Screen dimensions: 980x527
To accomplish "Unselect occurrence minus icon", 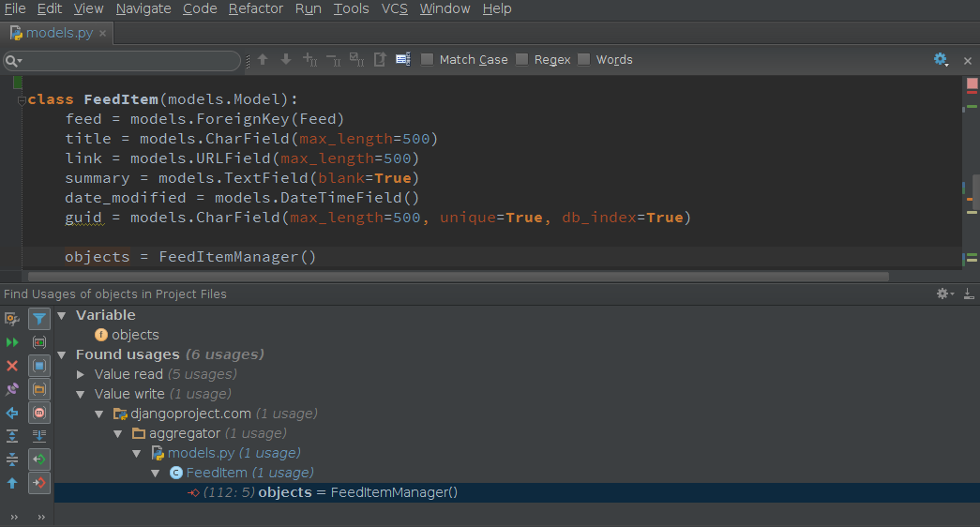I will pyautogui.click(x=333, y=59).
